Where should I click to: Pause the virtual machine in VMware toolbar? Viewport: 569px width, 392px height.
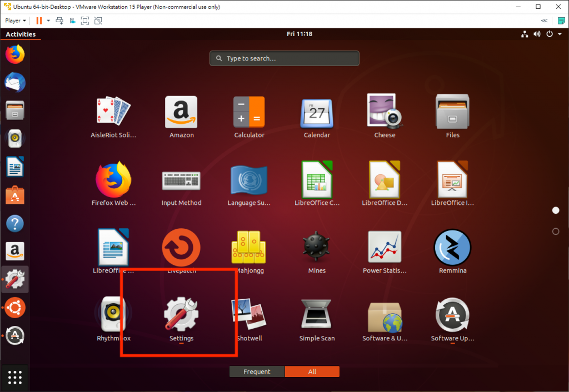[x=39, y=21]
